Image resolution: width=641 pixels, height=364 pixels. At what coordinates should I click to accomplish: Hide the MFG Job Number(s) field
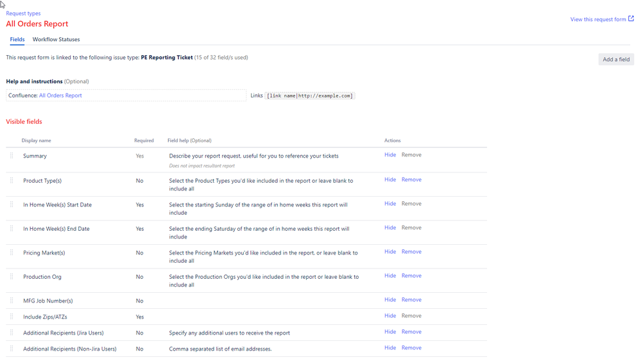point(390,299)
